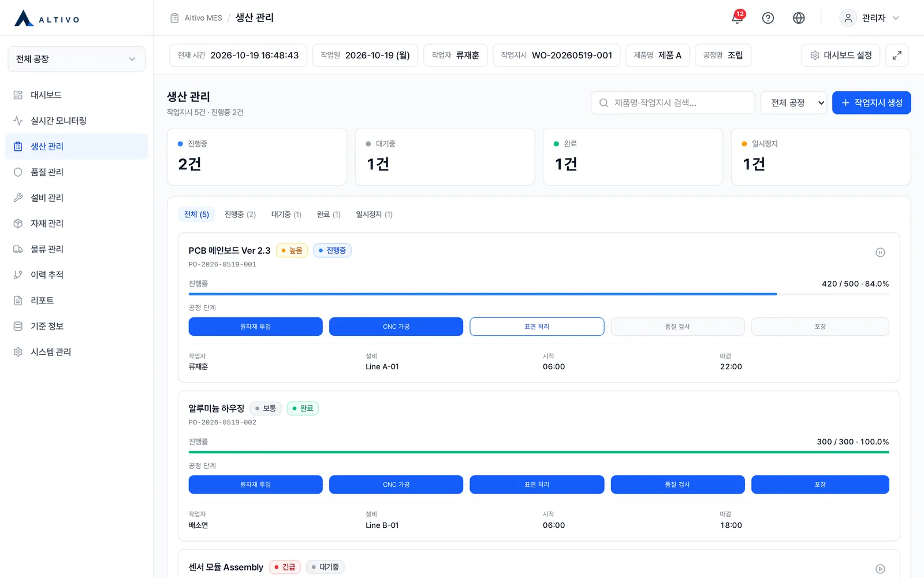This screenshot has height=578, width=924.
Task: Click the Altivo MES breadcrumb
Action: [203, 18]
